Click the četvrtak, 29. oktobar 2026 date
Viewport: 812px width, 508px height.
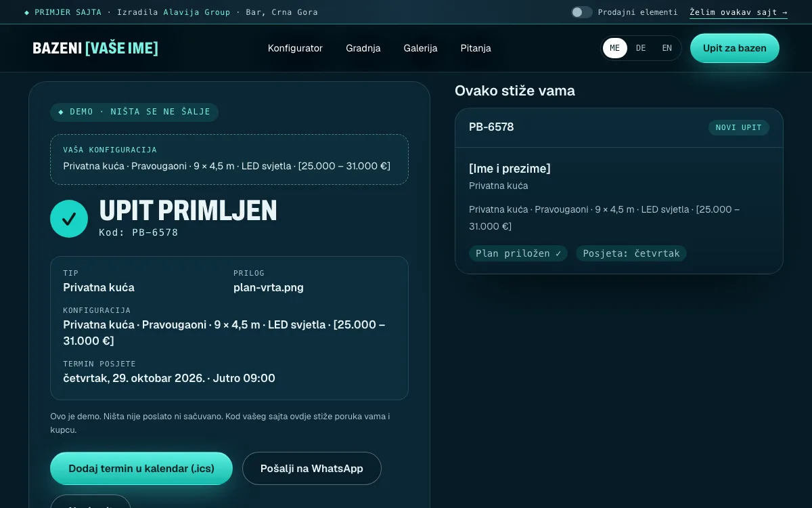134,378
